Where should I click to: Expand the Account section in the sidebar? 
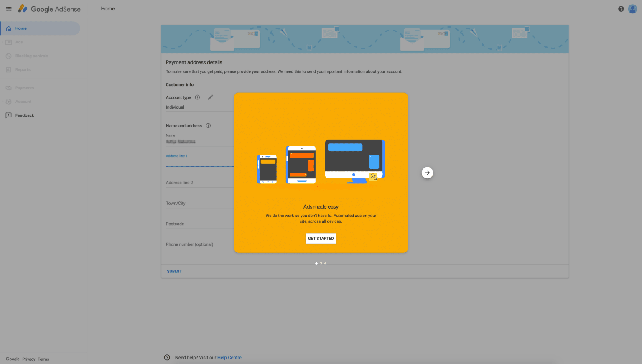click(x=23, y=101)
